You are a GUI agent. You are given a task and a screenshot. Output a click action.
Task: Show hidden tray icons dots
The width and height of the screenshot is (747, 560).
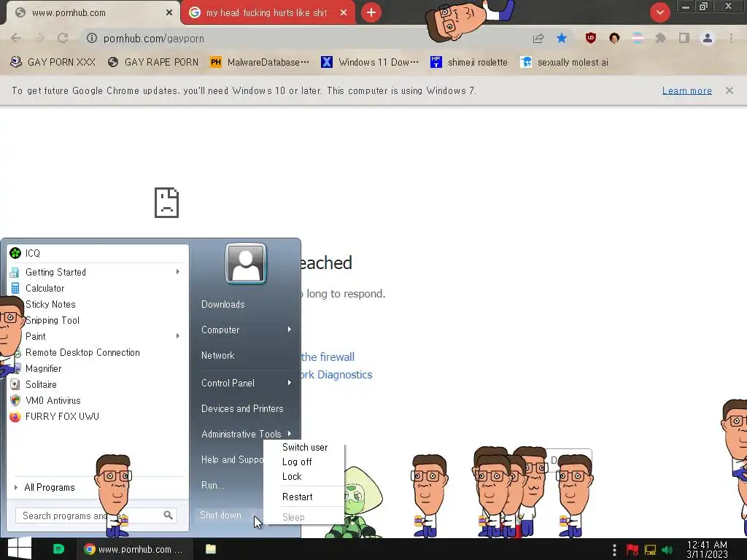coord(614,550)
